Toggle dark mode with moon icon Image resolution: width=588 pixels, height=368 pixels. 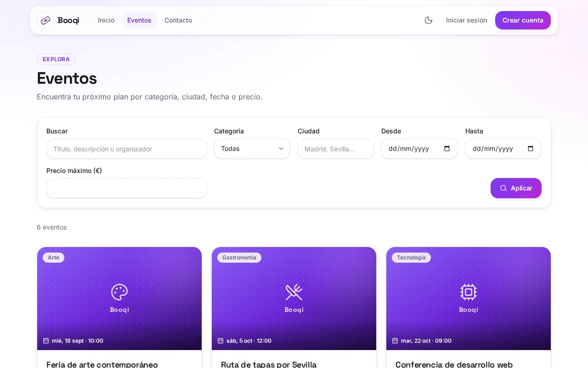tap(429, 20)
